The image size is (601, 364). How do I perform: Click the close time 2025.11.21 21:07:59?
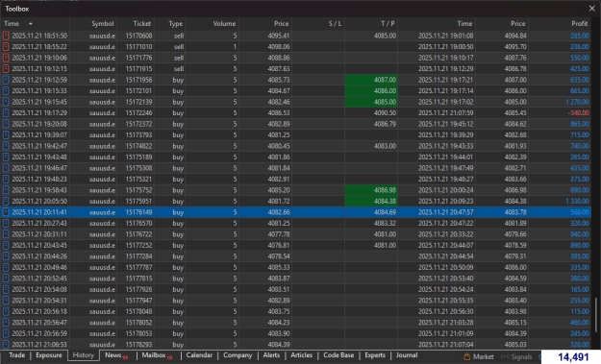tap(446, 113)
